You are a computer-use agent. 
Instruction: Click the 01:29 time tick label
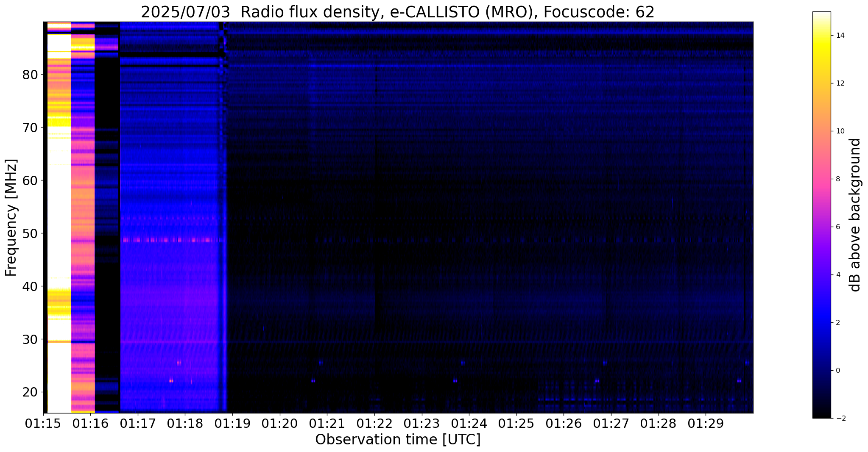pyautogui.click(x=706, y=423)
